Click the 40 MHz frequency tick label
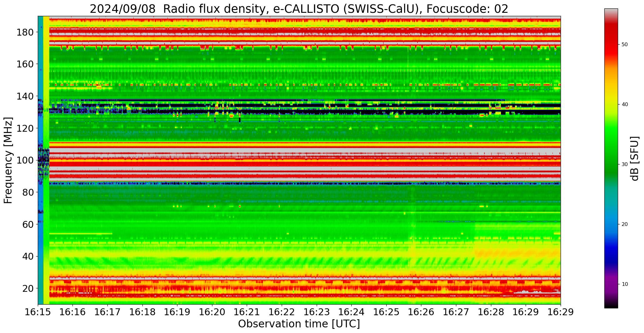Viewport: 644px width, 333px height. pos(28,257)
